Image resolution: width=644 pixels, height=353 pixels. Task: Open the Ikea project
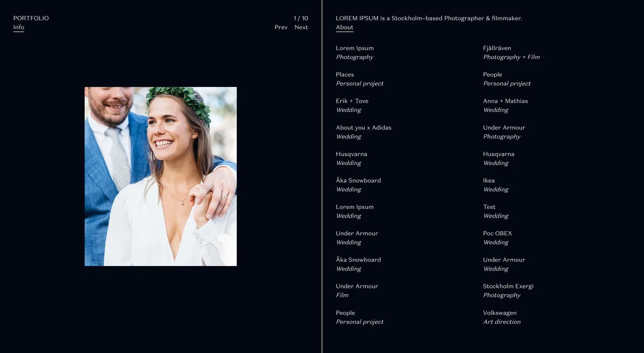point(495,185)
